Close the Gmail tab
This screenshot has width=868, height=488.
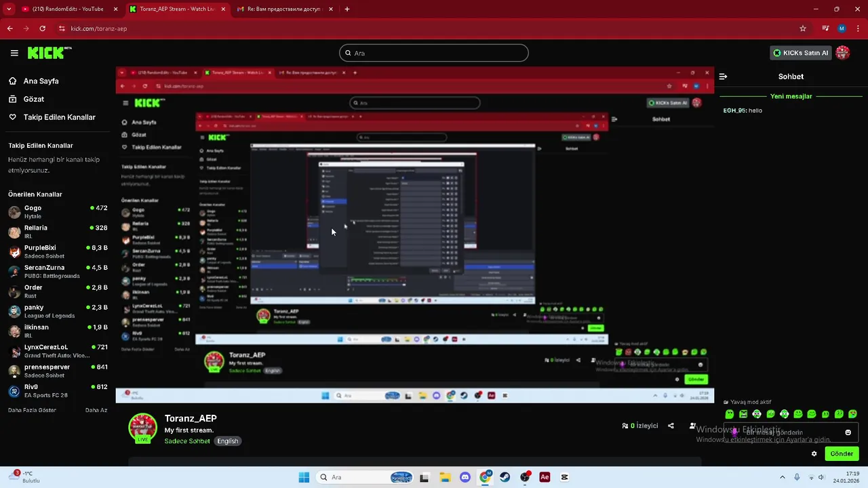331,9
